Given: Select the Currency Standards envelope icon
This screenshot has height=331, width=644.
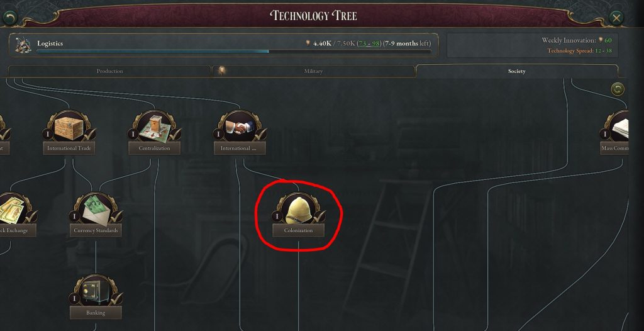Looking at the screenshot, I should point(96,211).
